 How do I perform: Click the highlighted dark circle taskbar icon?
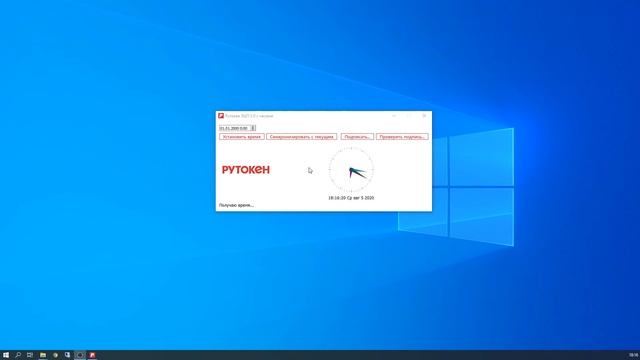[80, 355]
